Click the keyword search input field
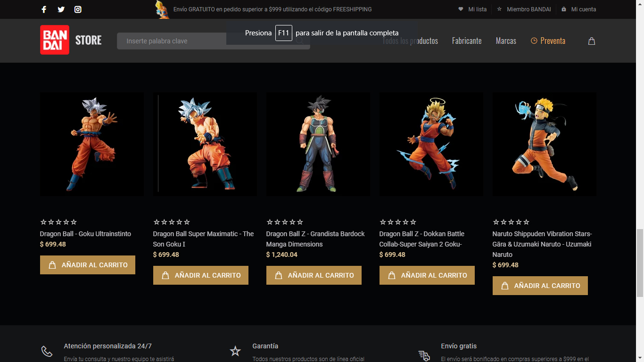 pyautogui.click(x=207, y=41)
